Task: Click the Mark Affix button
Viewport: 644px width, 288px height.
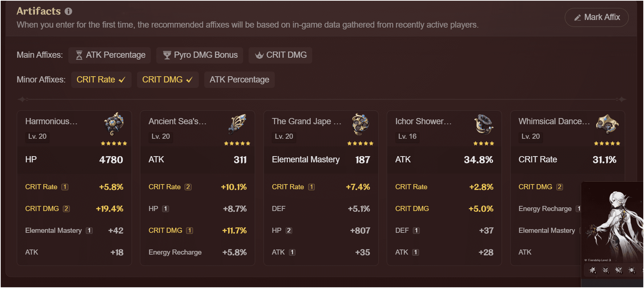Action: coord(596,17)
